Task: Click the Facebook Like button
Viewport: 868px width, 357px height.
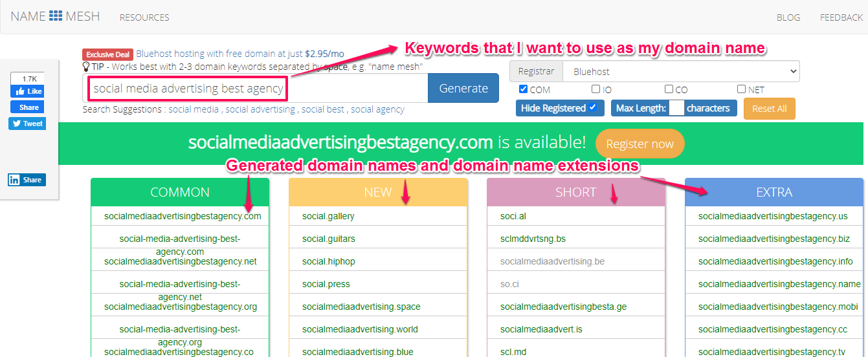Action: coord(27,91)
